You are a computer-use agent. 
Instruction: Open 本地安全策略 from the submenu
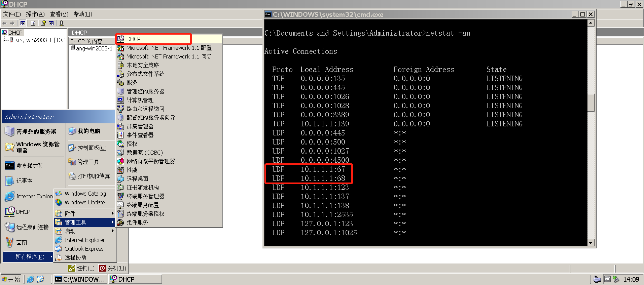pyautogui.click(x=169, y=65)
